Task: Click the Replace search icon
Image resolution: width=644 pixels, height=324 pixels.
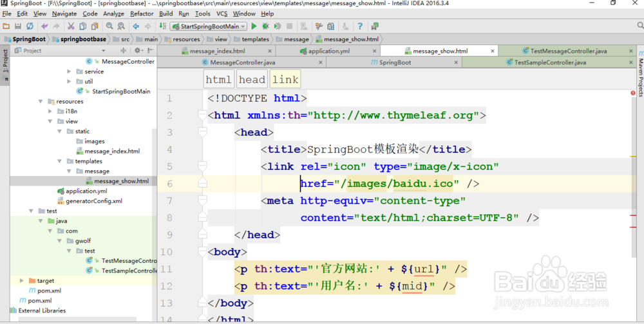Action: (x=121, y=26)
